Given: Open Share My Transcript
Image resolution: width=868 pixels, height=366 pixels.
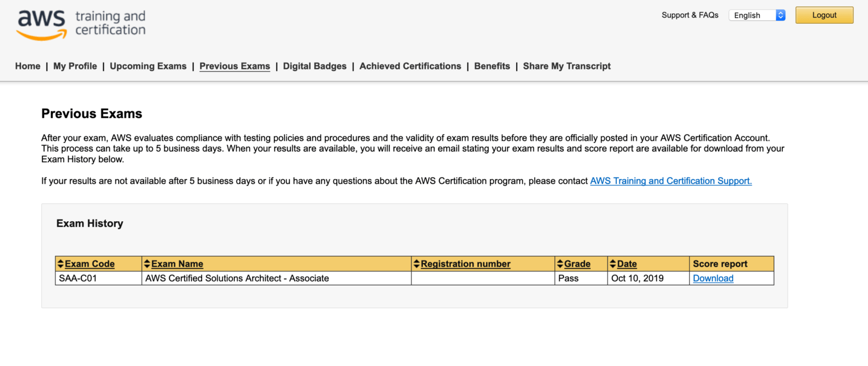Looking at the screenshot, I should [567, 66].
